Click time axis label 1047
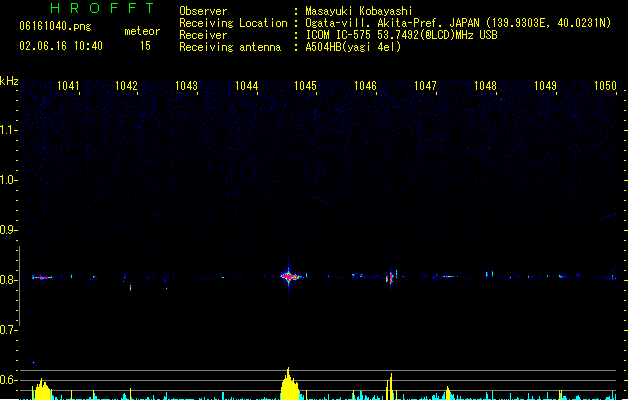The image size is (629, 400). (425, 86)
